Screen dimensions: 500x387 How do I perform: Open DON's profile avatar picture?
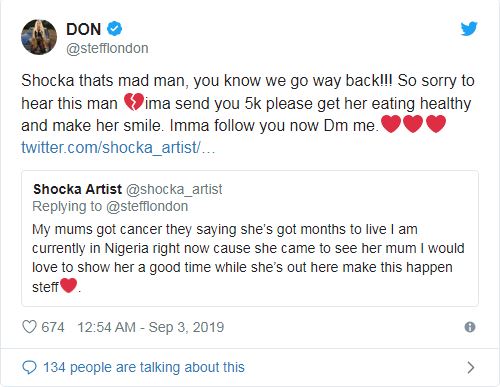[39, 37]
